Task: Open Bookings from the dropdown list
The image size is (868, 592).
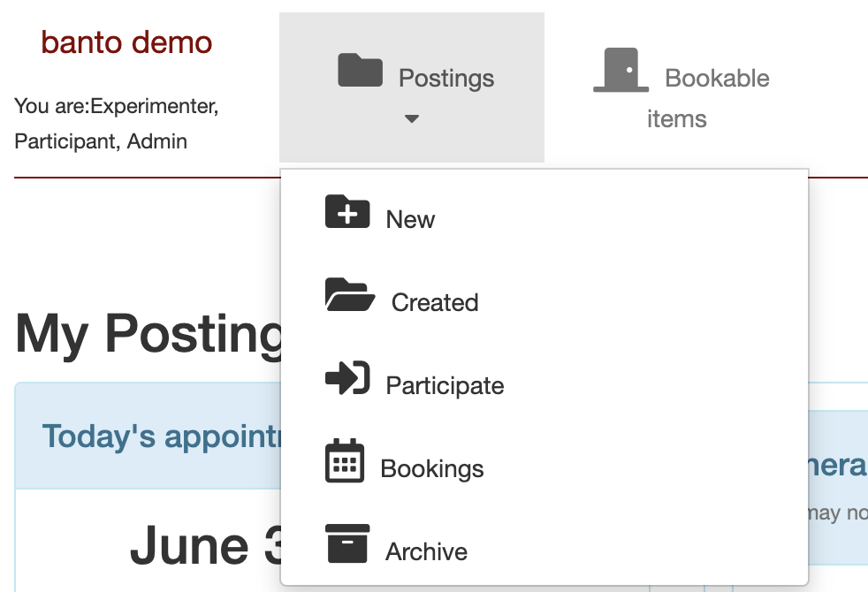Action: (432, 468)
